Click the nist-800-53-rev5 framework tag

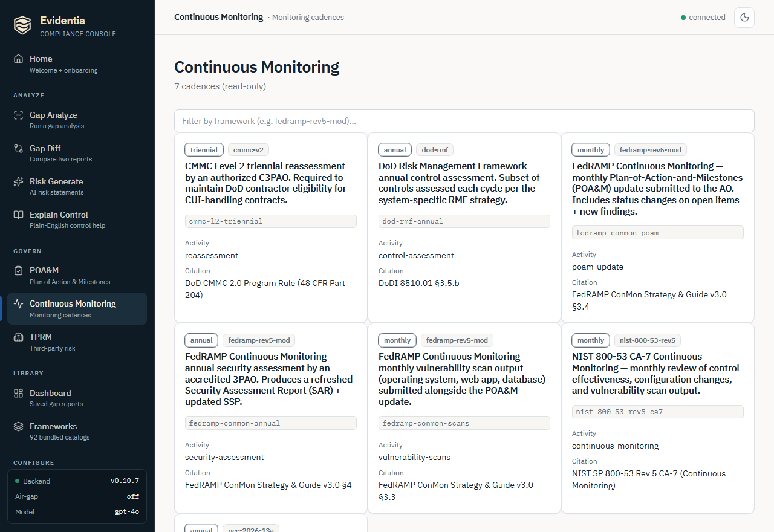tap(648, 340)
